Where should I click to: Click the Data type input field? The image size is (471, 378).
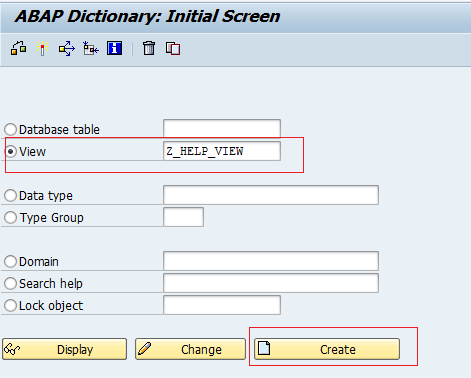tap(271, 195)
